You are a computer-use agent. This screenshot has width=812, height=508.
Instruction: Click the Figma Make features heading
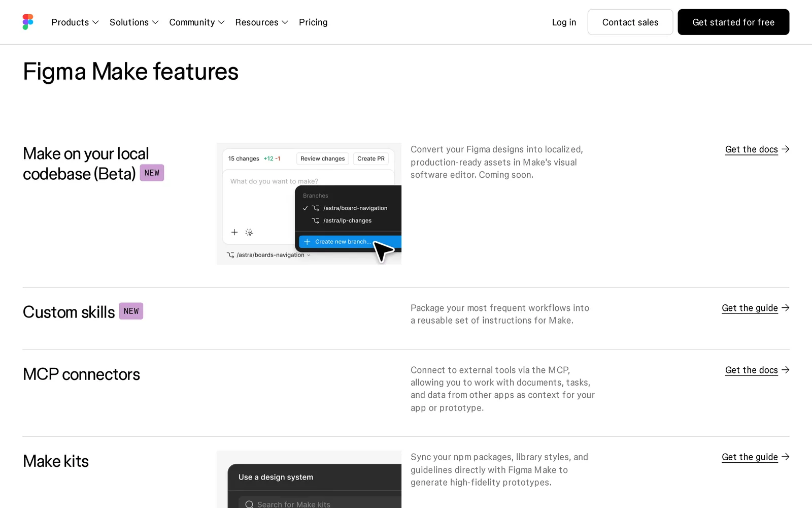pos(130,72)
